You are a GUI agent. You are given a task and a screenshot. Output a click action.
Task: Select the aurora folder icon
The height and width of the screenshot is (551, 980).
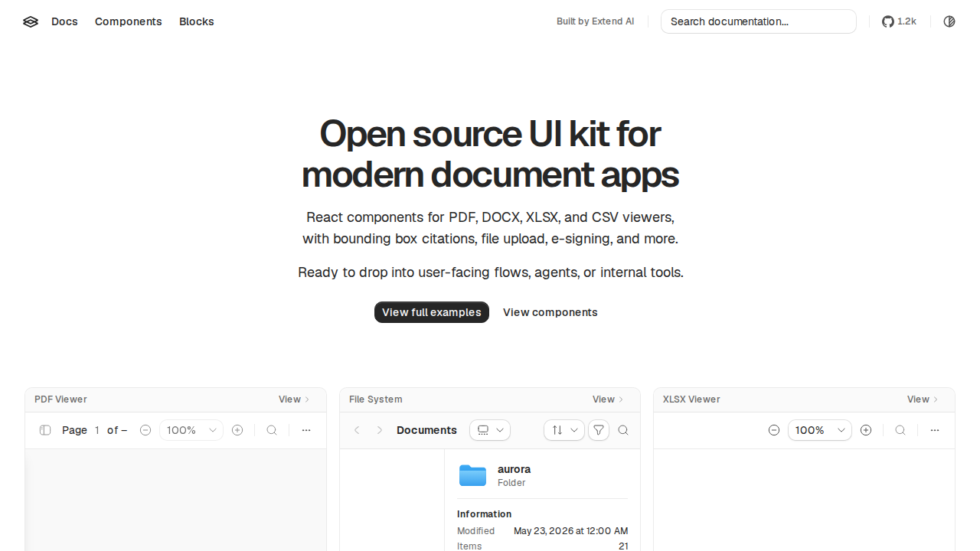(x=472, y=475)
